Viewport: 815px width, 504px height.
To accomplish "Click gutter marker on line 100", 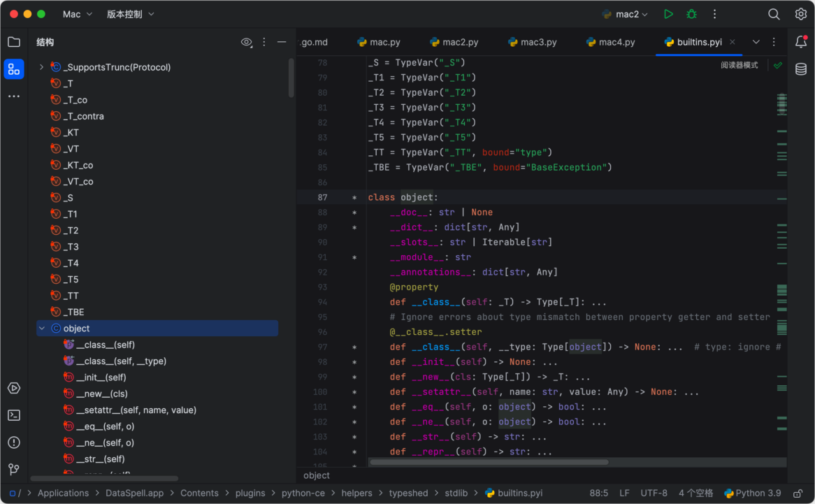I will (354, 392).
